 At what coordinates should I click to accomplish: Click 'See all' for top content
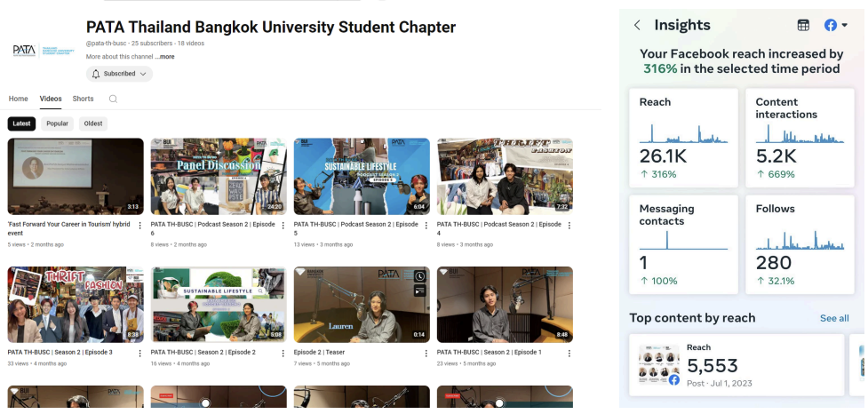pos(834,318)
